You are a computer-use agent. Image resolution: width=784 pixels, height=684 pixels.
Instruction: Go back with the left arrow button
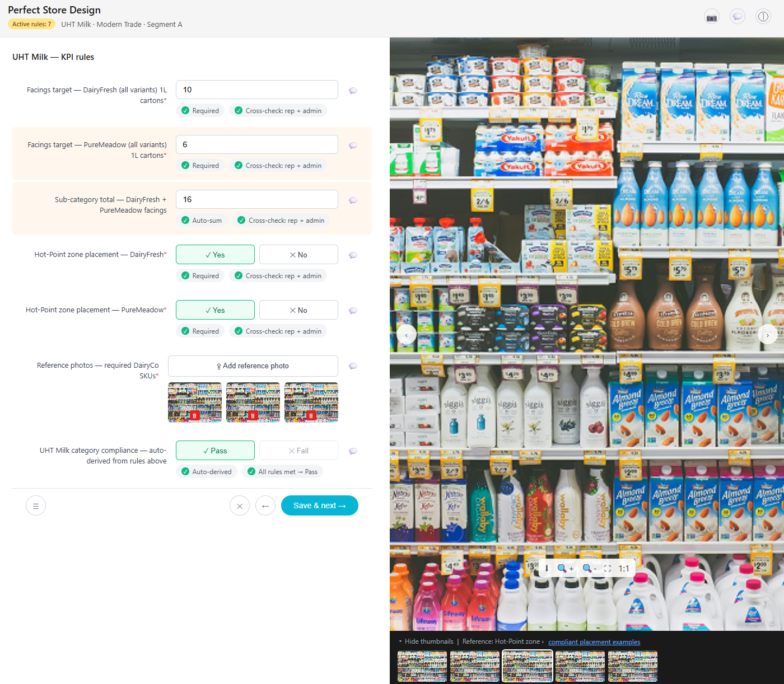tap(265, 505)
